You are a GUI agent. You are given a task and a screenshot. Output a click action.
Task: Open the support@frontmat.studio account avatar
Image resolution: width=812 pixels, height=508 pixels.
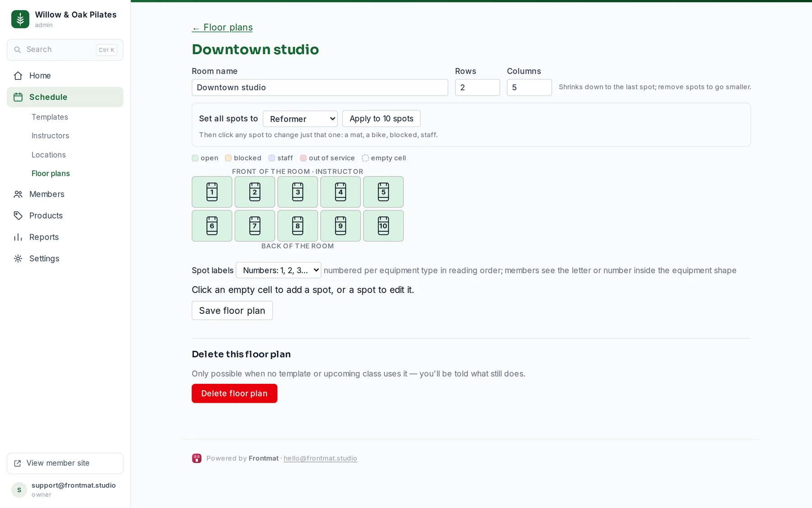coord(19,490)
